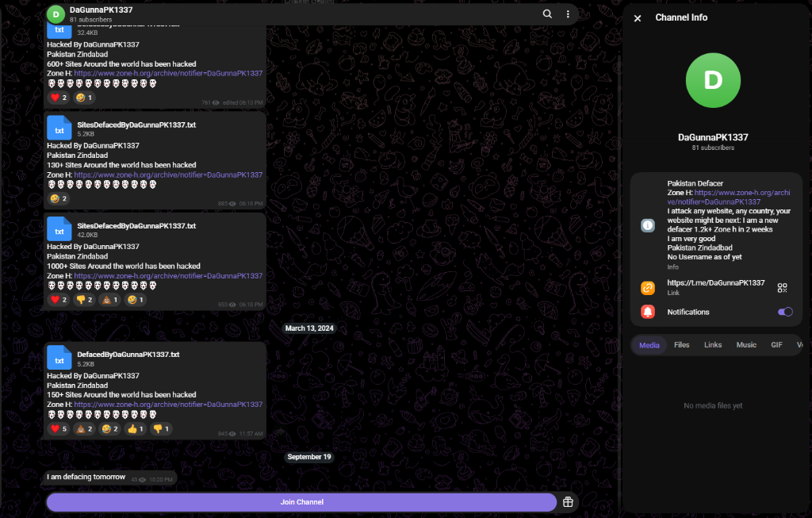Switch to the GIF tab
The width and height of the screenshot is (812, 518).
pos(776,345)
